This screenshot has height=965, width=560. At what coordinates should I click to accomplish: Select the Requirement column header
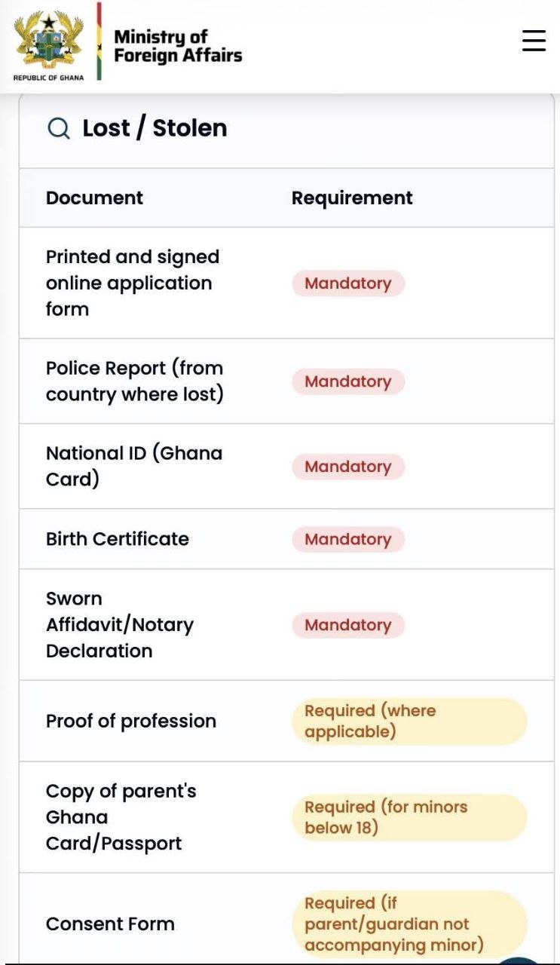[352, 198]
